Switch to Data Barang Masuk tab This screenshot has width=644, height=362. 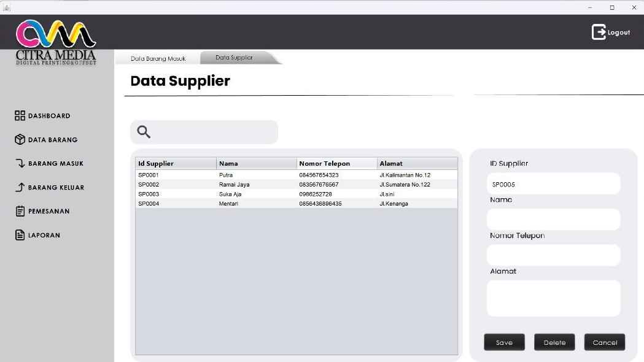click(x=158, y=59)
